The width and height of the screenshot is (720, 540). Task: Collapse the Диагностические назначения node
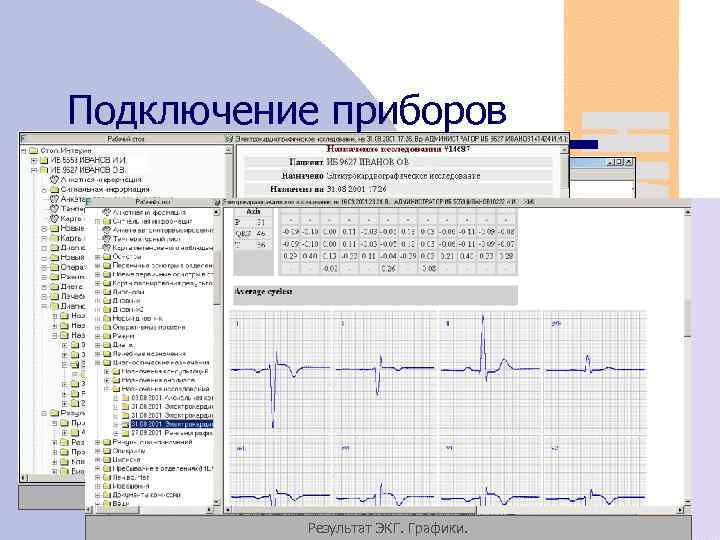tap(97, 363)
